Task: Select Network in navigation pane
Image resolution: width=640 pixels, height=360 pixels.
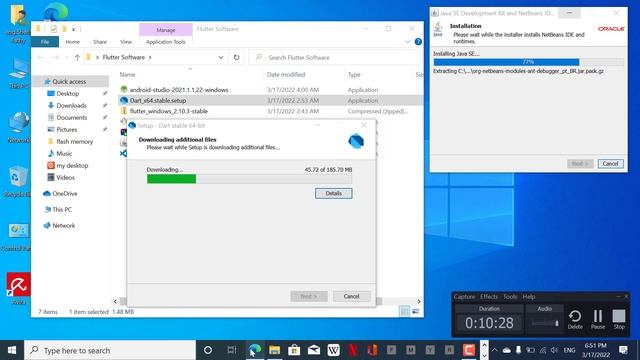Action: [63, 225]
